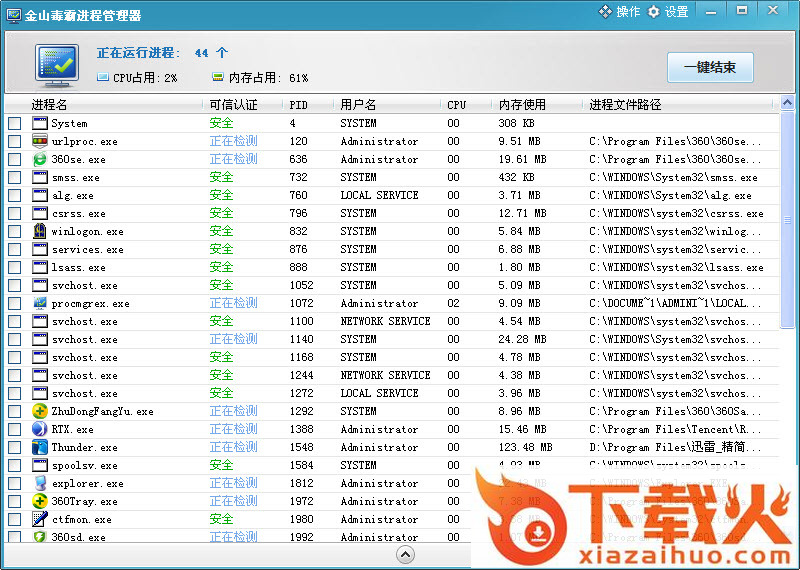Check the procmgrex.exe checkbox
This screenshot has width=800, height=570.
coord(14,303)
